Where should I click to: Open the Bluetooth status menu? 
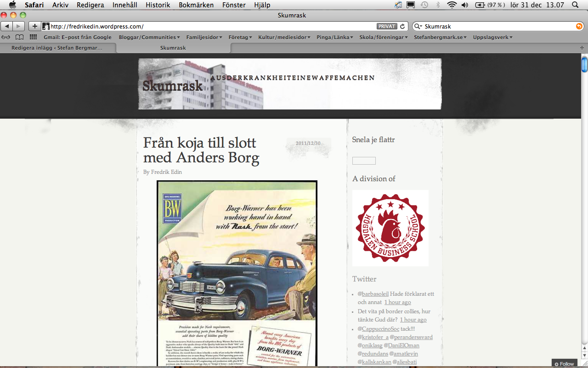point(438,5)
